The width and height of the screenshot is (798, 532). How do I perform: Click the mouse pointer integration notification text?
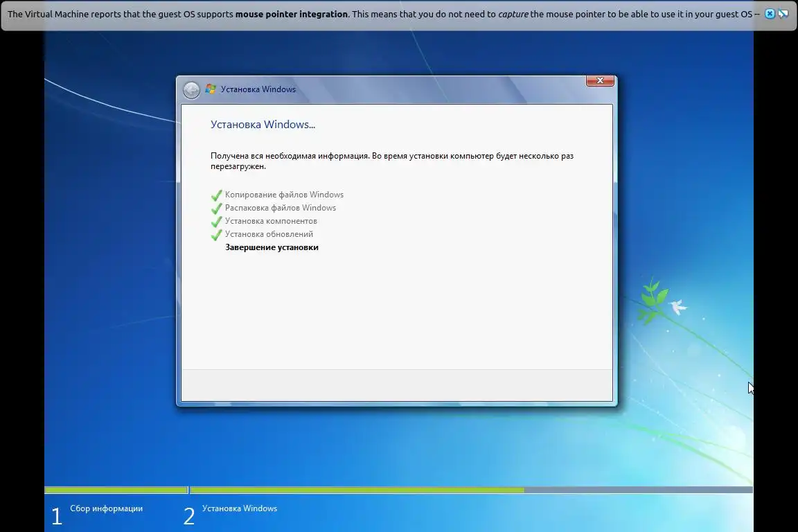384,15
